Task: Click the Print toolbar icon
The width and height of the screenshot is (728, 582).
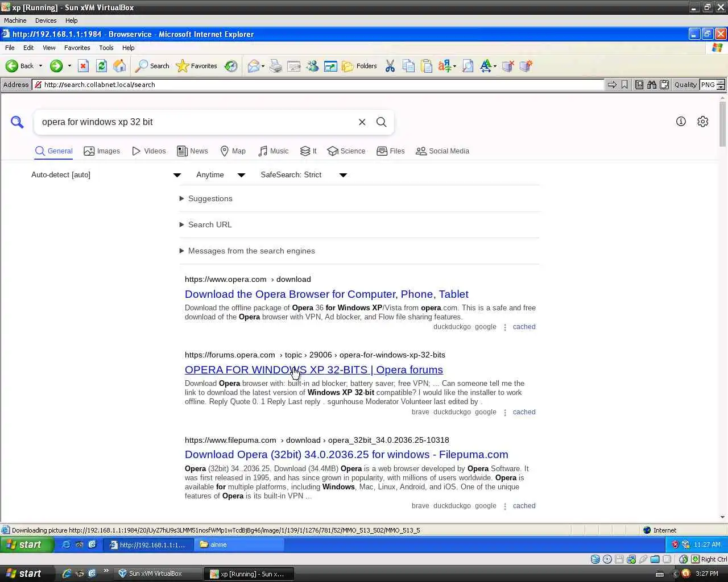Action: 276,66
